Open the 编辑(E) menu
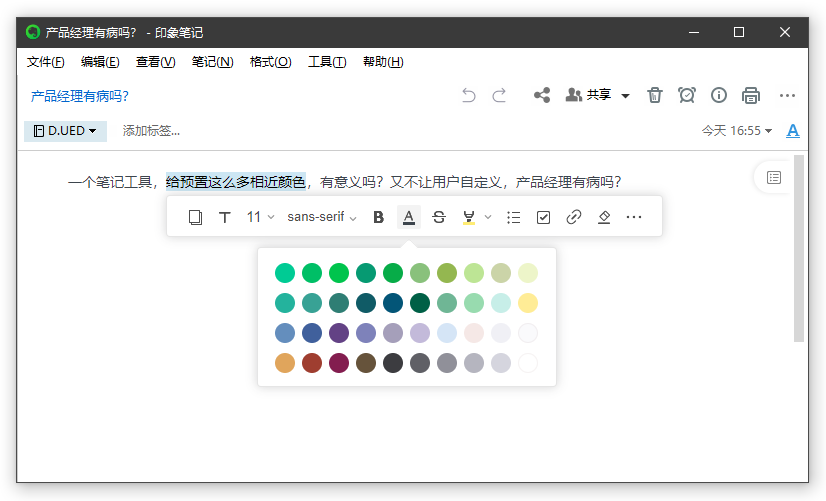This screenshot has width=826, height=501. [100, 62]
